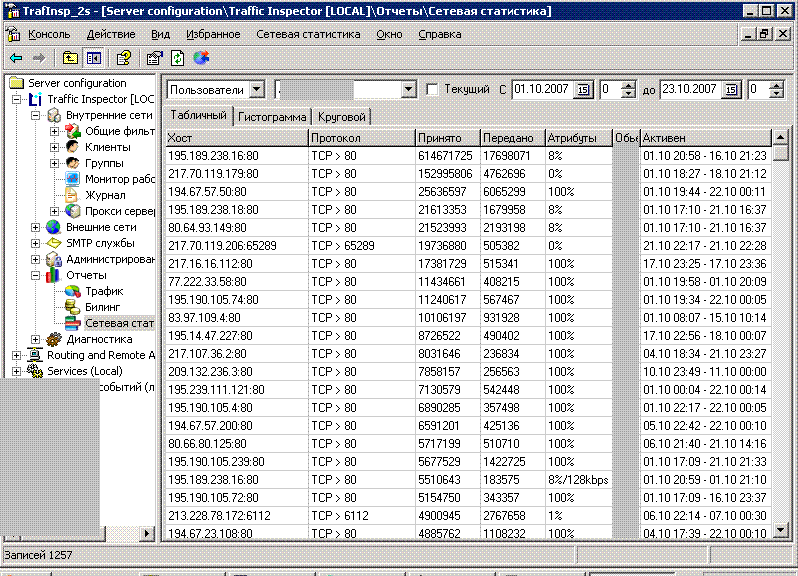Click the green Refresh toolbar icon
798x576 pixels.
point(178,58)
